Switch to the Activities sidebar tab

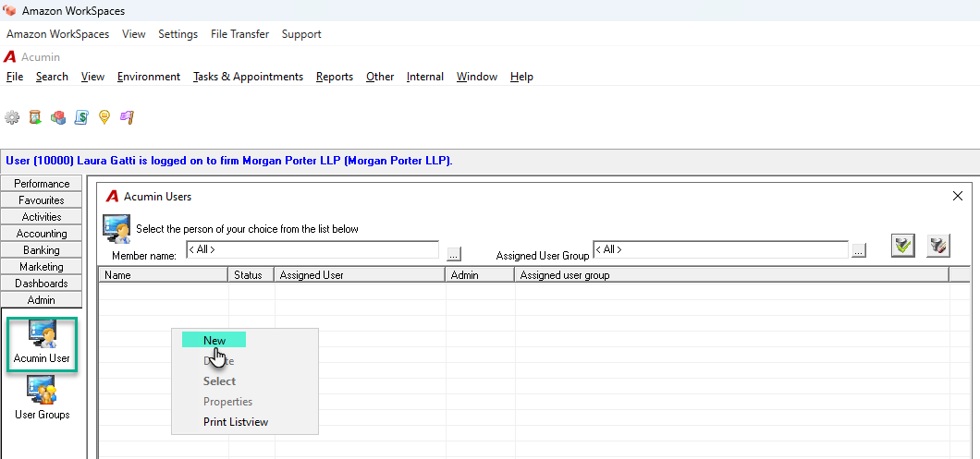click(42, 217)
